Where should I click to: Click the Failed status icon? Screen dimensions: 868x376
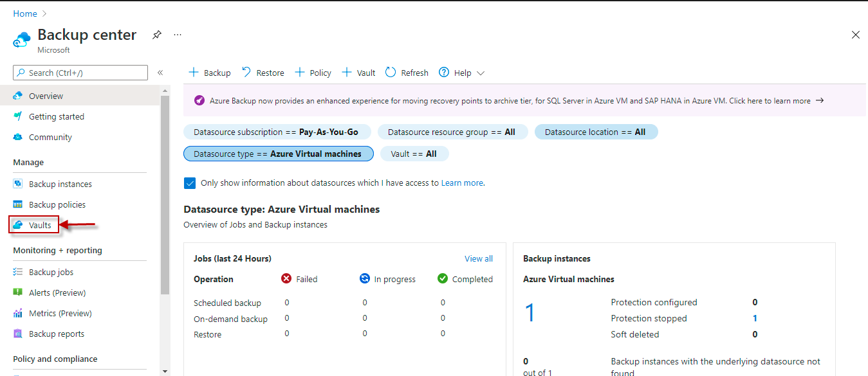click(x=287, y=278)
